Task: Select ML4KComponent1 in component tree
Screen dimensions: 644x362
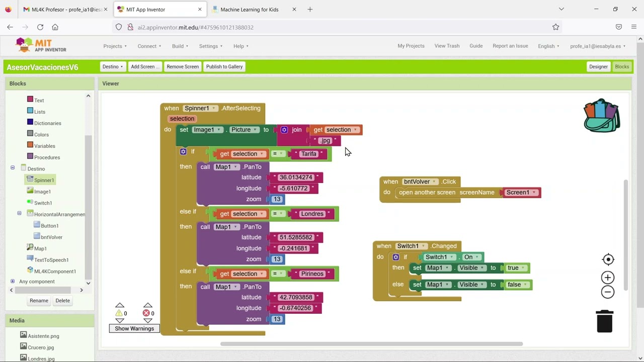Action: click(51, 271)
